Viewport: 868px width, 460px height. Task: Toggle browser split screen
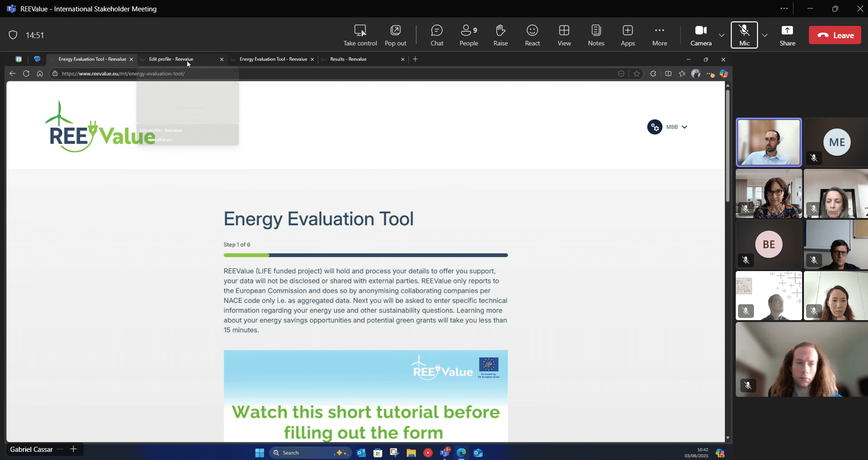(668, 74)
